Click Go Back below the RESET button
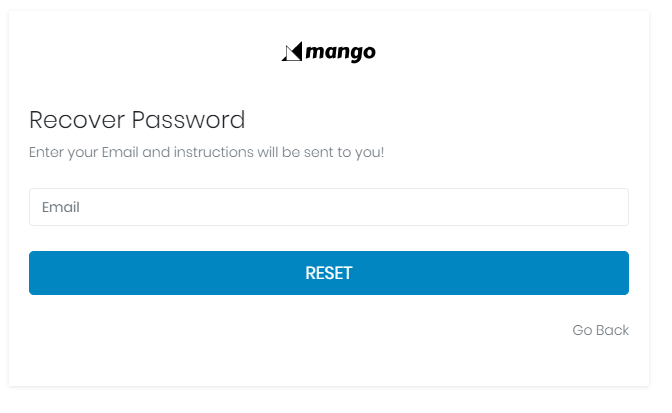The image size is (672, 413). 600,330
